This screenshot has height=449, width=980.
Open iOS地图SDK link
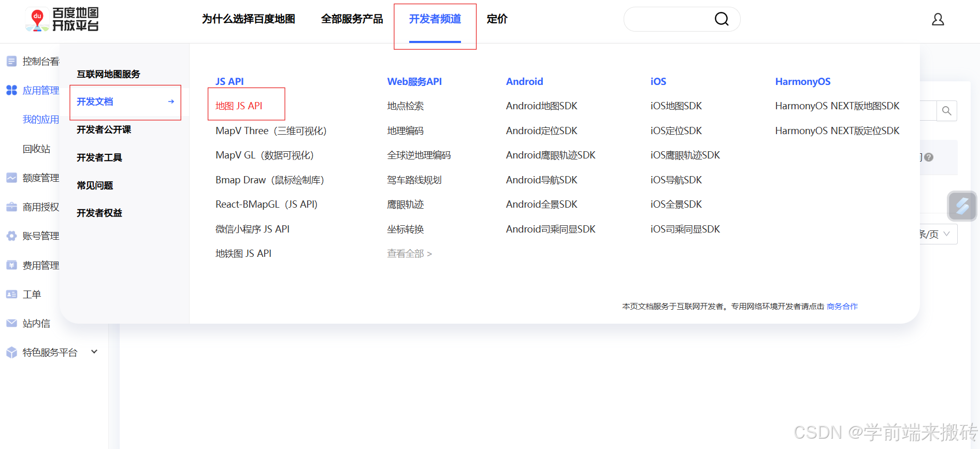[x=676, y=106]
